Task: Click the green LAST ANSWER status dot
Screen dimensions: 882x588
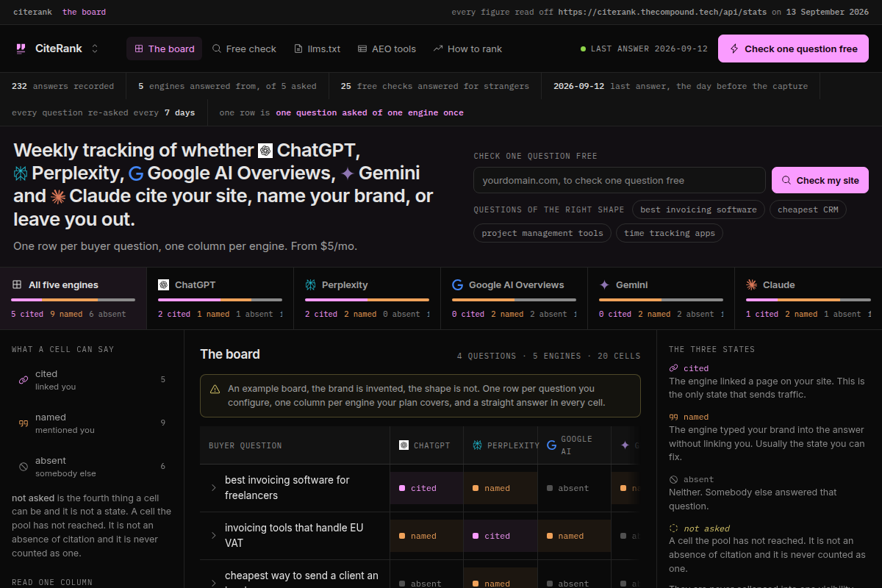Action: click(583, 49)
